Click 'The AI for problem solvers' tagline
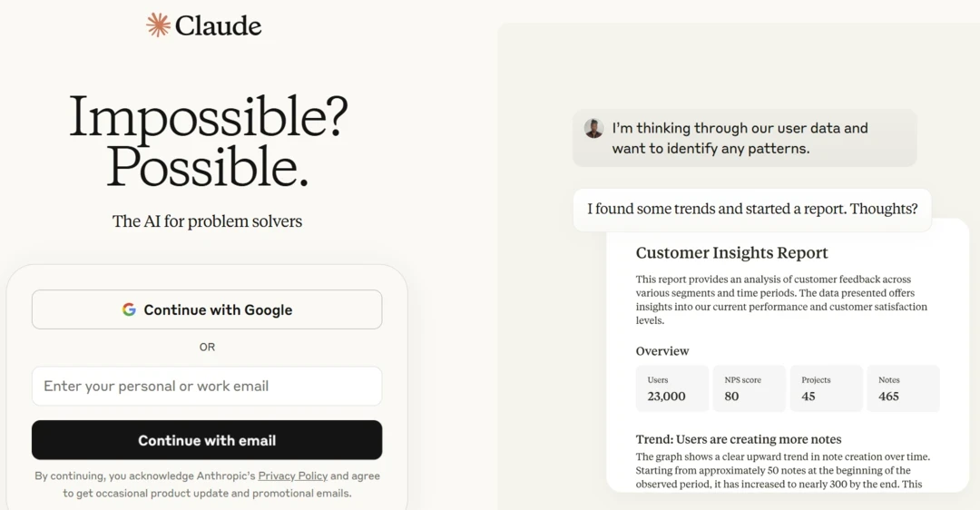Viewport: 980px width, 510px height. [x=207, y=221]
